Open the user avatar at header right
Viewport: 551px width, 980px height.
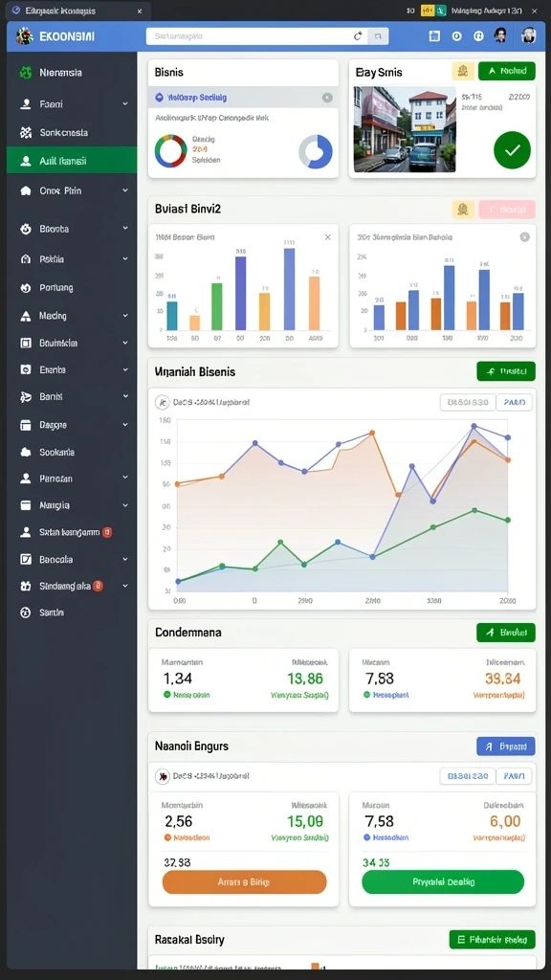(x=528, y=35)
